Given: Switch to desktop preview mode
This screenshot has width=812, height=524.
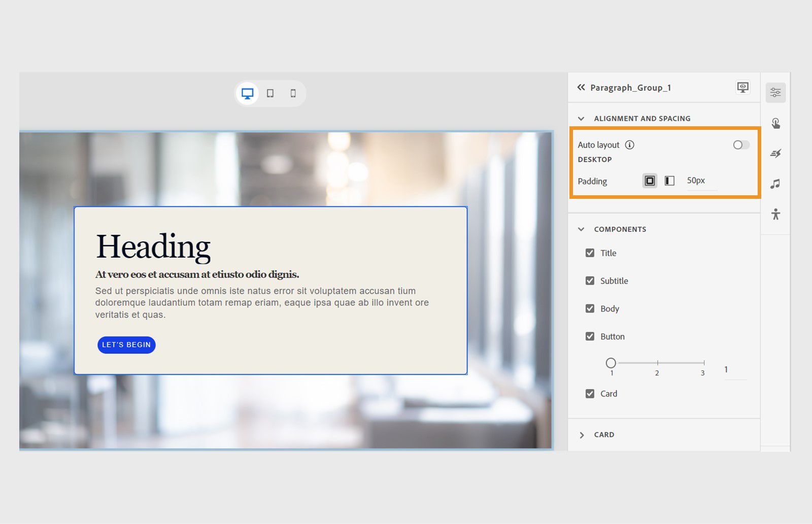Looking at the screenshot, I should click(x=247, y=93).
